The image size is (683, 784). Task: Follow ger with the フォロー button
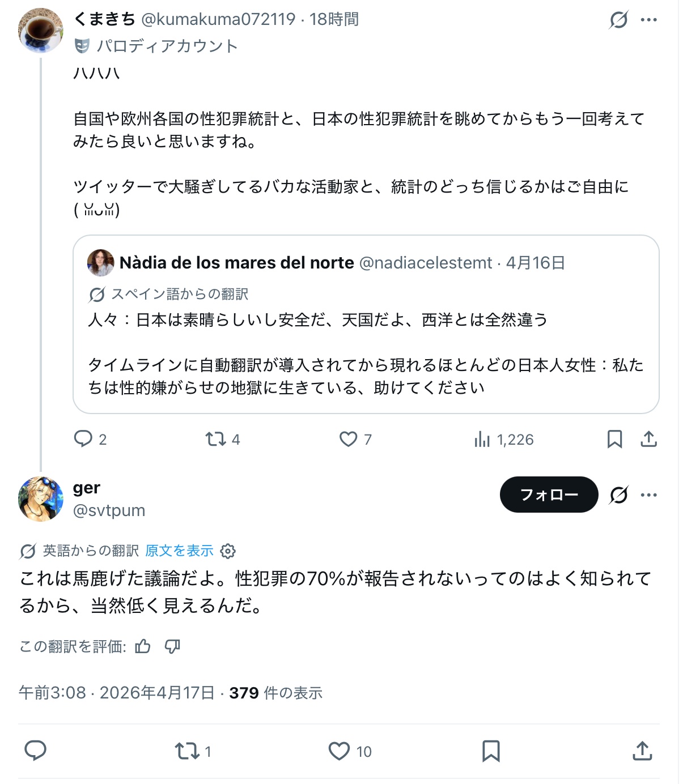click(x=549, y=495)
